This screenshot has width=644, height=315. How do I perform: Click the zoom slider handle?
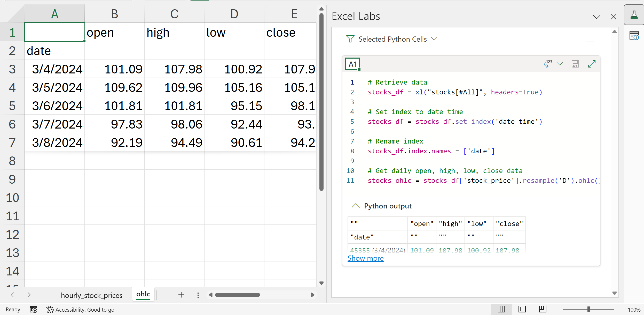588,309
